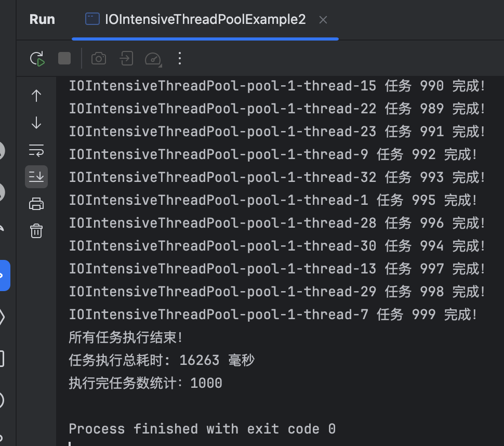Click the Exit arrow-in-box toolbar icon

click(x=126, y=59)
